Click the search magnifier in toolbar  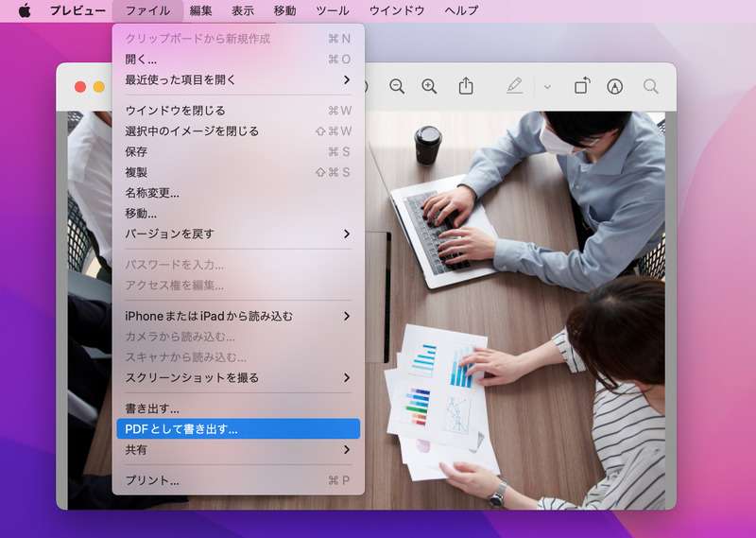[650, 87]
